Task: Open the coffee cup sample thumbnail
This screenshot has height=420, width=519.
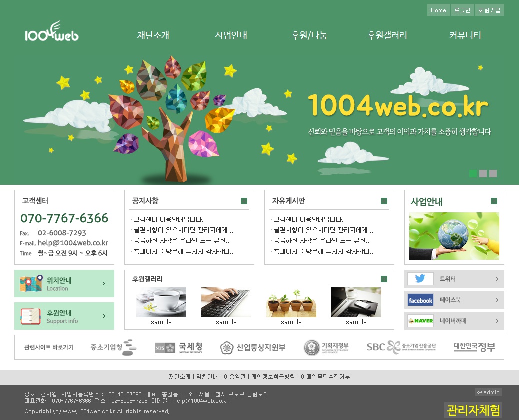Action: pyautogui.click(x=161, y=302)
